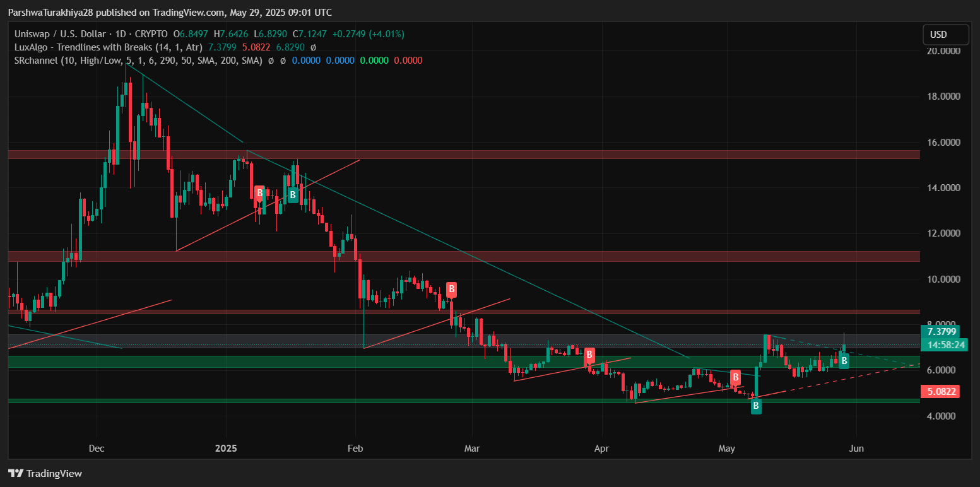Click the low value L6.8290 in the OHLC row
Viewport: 980px width, 487px height.
click(272, 34)
